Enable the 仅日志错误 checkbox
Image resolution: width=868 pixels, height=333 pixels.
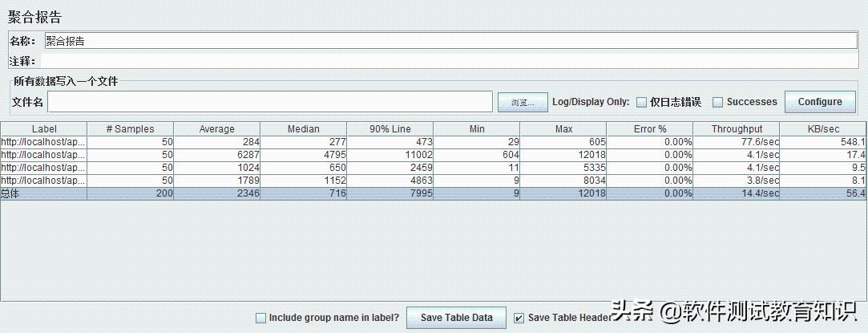point(641,102)
